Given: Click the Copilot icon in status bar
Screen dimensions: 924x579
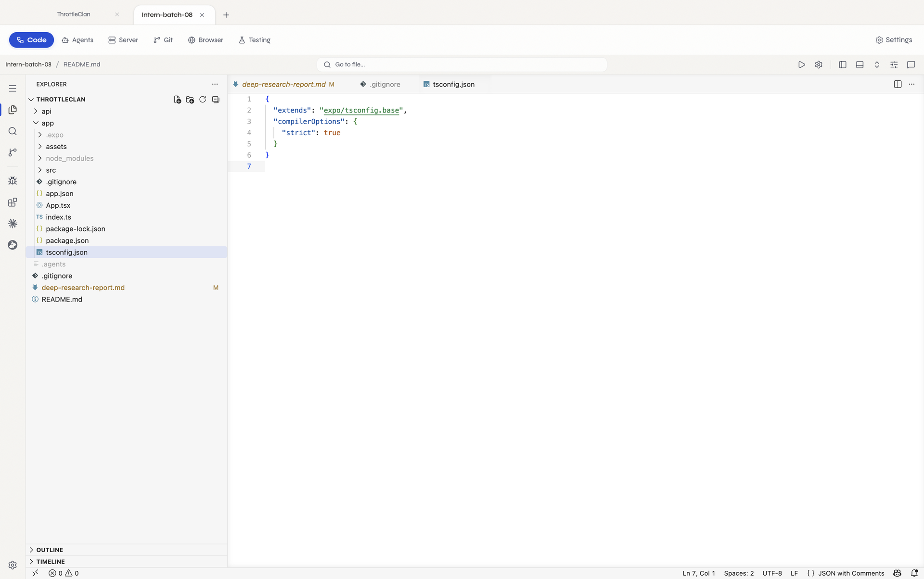Looking at the screenshot, I should point(897,573).
